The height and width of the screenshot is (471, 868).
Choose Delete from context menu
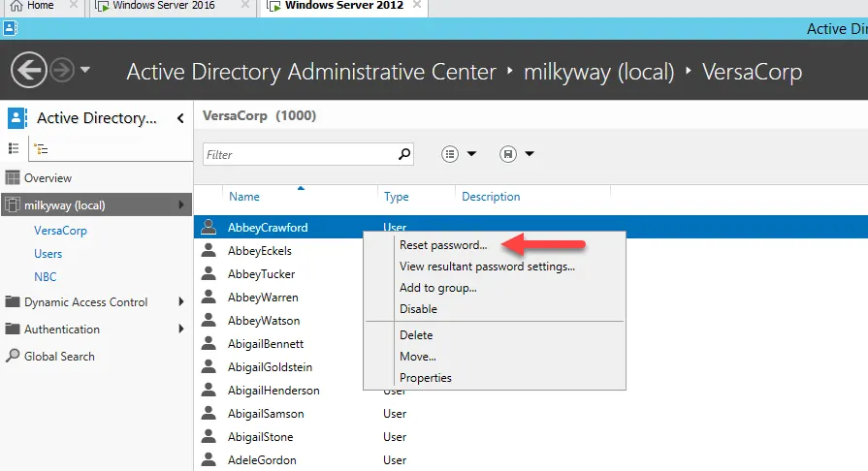coord(416,335)
